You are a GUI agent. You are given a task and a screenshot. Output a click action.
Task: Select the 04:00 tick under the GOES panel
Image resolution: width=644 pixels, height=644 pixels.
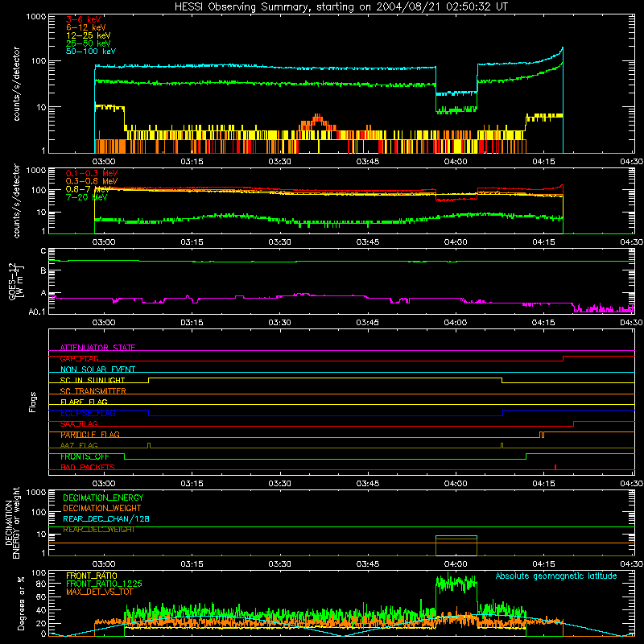click(456, 323)
